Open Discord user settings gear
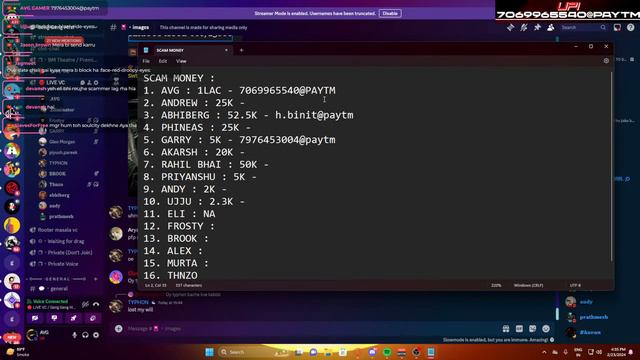This screenshot has height=360, width=640. pos(96,335)
